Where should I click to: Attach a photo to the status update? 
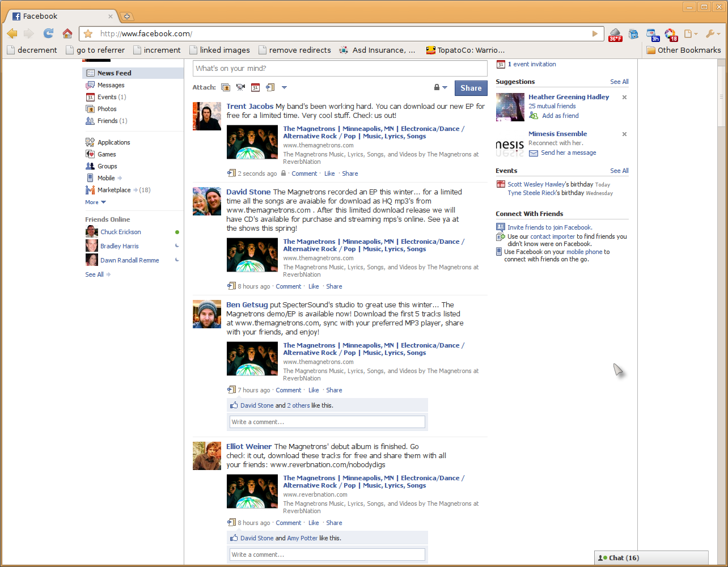[x=226, y=87]
